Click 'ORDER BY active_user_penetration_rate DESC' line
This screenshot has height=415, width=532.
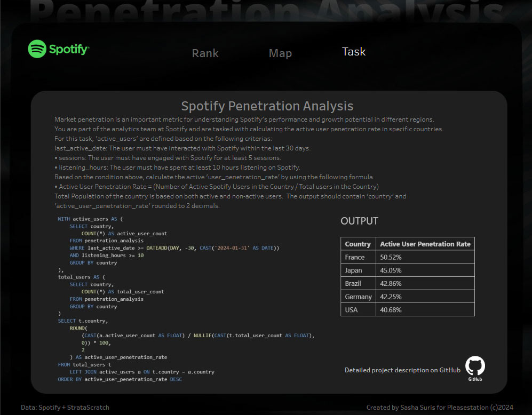point(120,379)
